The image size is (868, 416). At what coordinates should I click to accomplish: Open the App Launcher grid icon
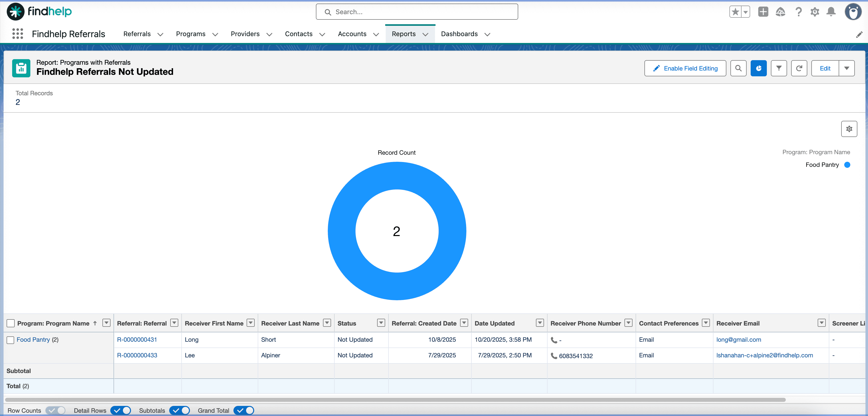point(17,34)
